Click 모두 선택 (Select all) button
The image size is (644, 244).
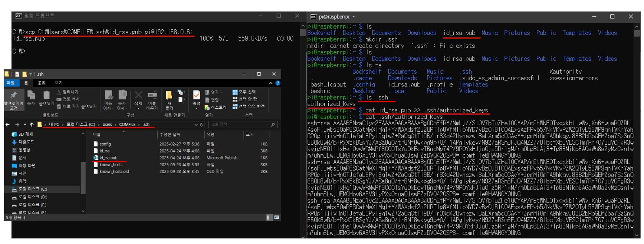(x=244, y=92)
